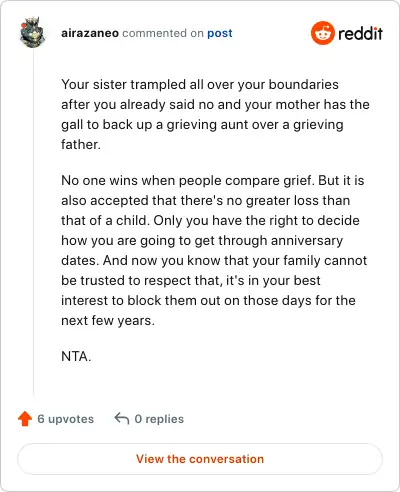This screenshot has width=400, height=492.
Task: Click the "0 replies" count label
Action: click(159, 419)
